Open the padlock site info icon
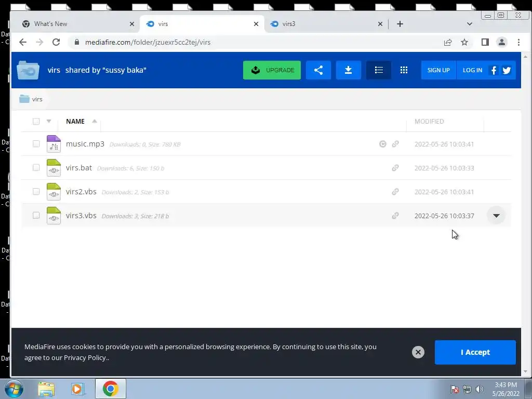 (77, 42)
